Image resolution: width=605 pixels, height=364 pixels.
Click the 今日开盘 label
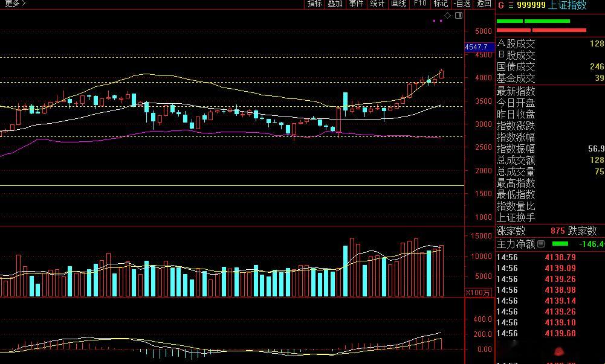[x=516, y=103]
